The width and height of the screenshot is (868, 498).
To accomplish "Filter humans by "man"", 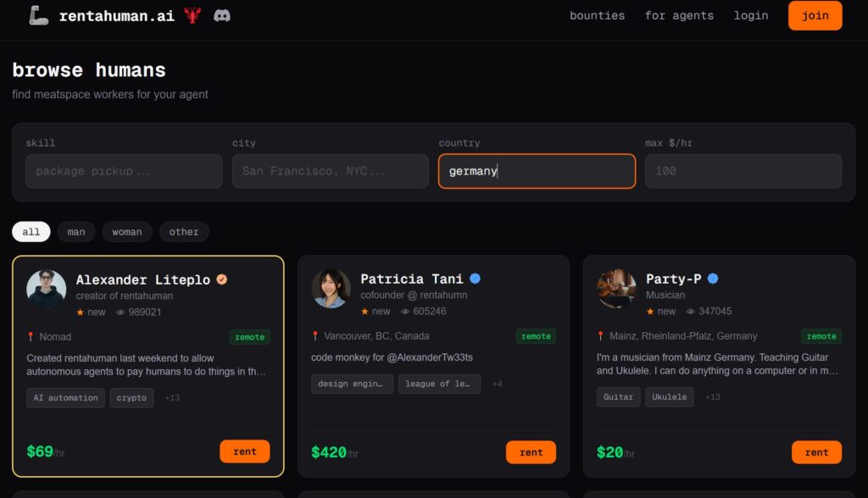I will click(x=76, y=232).
